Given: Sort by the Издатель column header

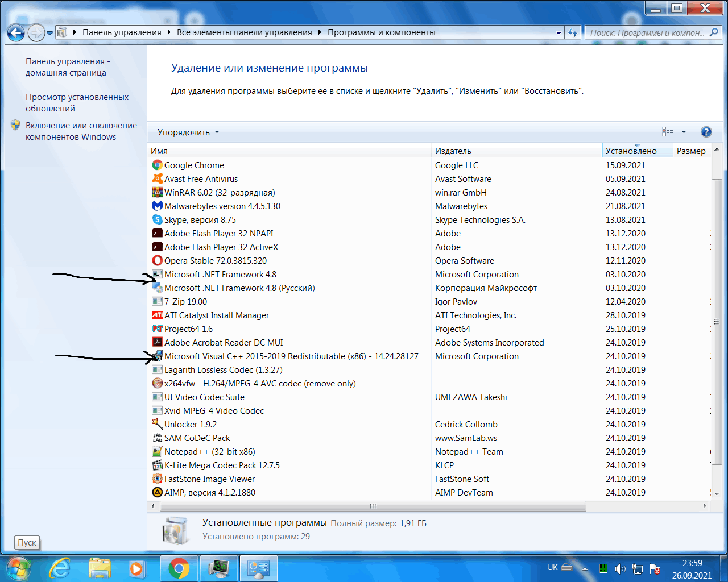Looking at the screenshot, I should pyautogui.click(x=517, y=151).
